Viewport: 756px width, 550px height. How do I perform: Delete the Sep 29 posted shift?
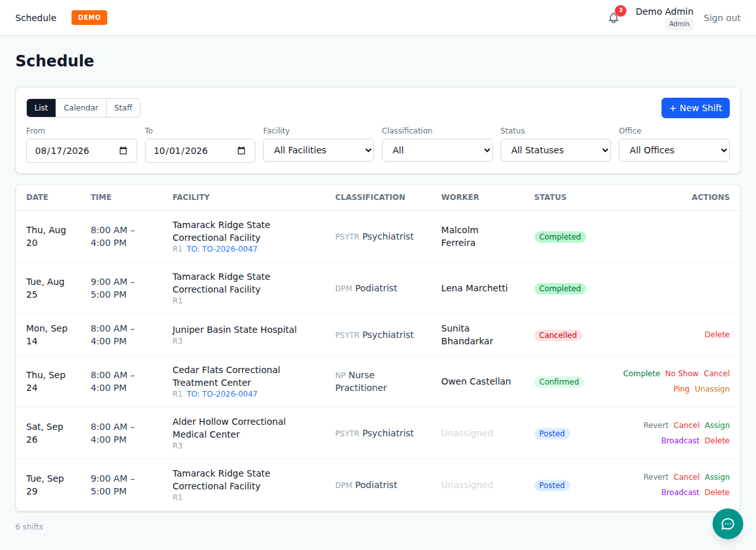717,492
